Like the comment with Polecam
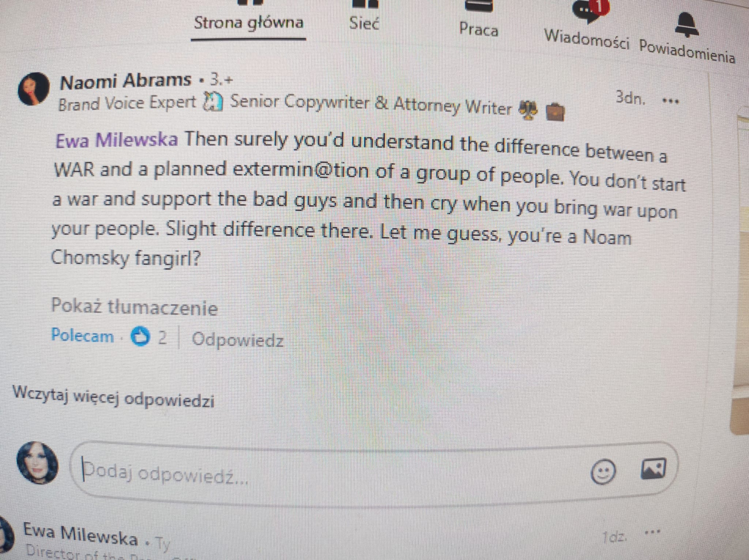Viewport: 749px width, 560px height. 82,335
